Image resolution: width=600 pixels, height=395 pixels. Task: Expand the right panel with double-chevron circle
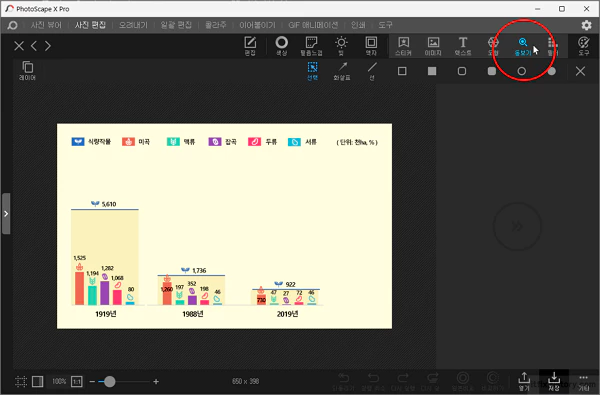click(517, 227)
